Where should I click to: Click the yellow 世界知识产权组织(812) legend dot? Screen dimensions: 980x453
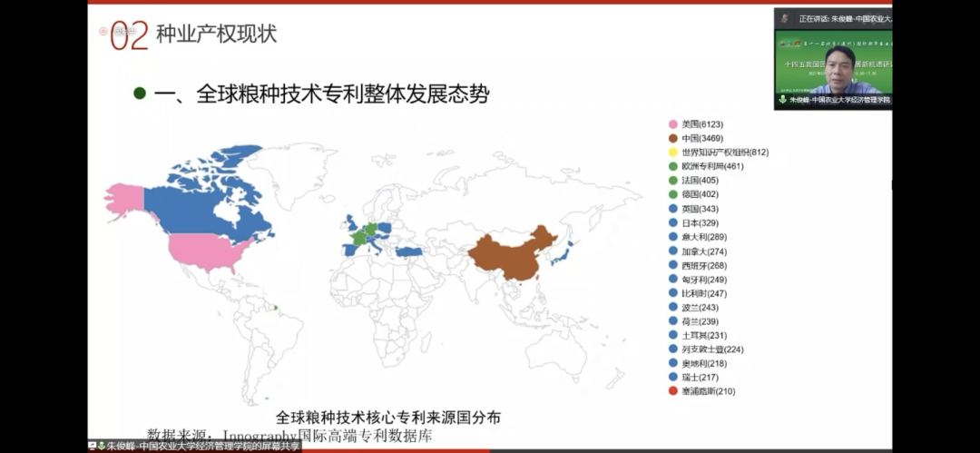click(x=673, y=153)
